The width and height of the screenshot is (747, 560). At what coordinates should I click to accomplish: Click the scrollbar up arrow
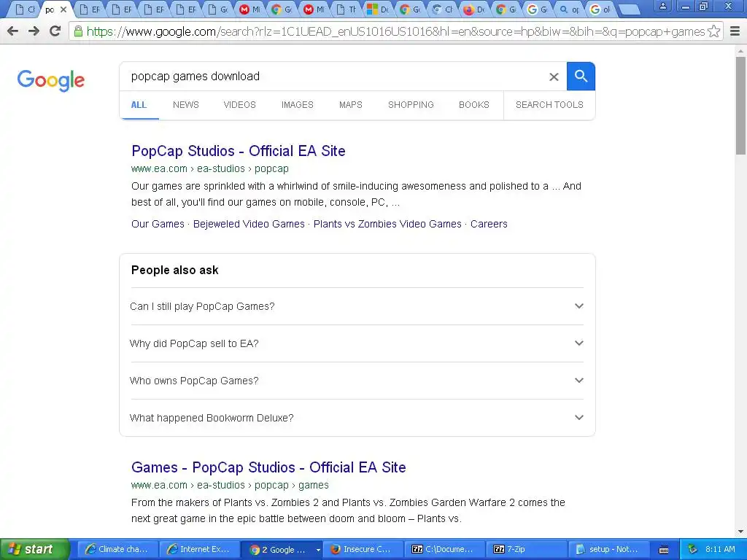point(740,50)
